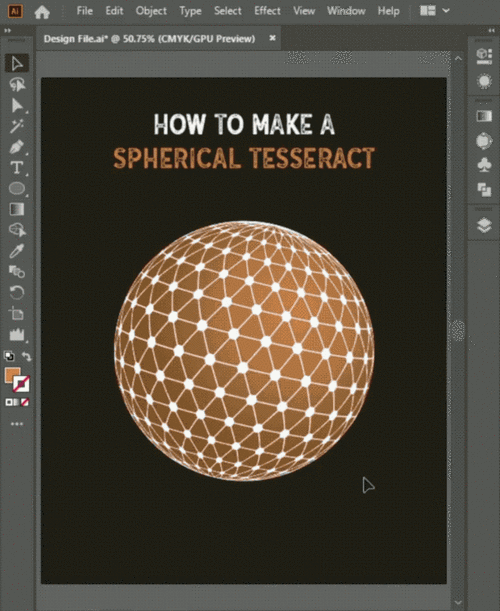Select the Direct Selection tool
The width and height of the screenshot is (500, 611).
coord(17,105)
